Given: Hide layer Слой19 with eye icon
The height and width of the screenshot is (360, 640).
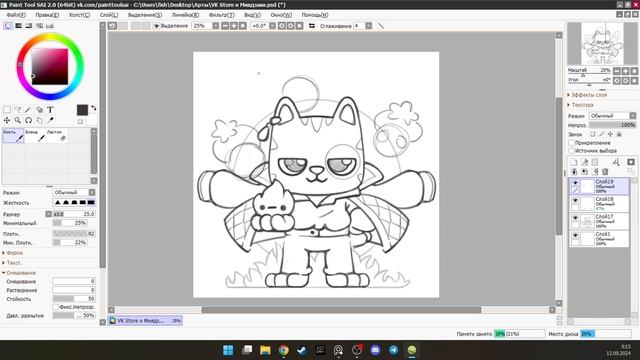Looking at the screenshot, I should coord(575,183).
